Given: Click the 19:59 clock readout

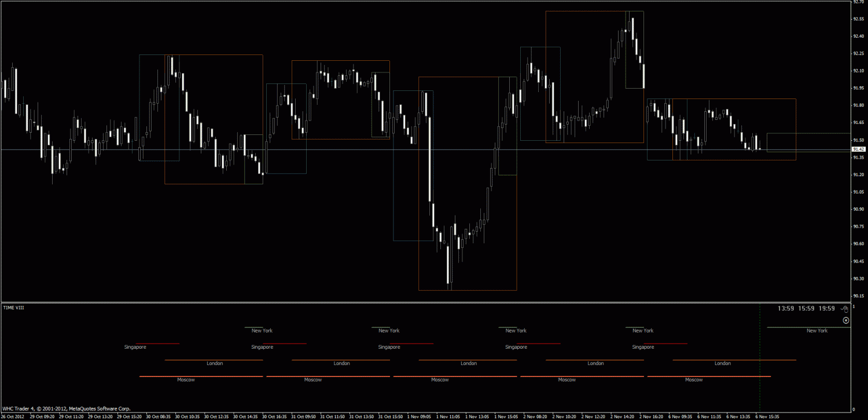Looking at the screenshot, I should tap(827, 309).
